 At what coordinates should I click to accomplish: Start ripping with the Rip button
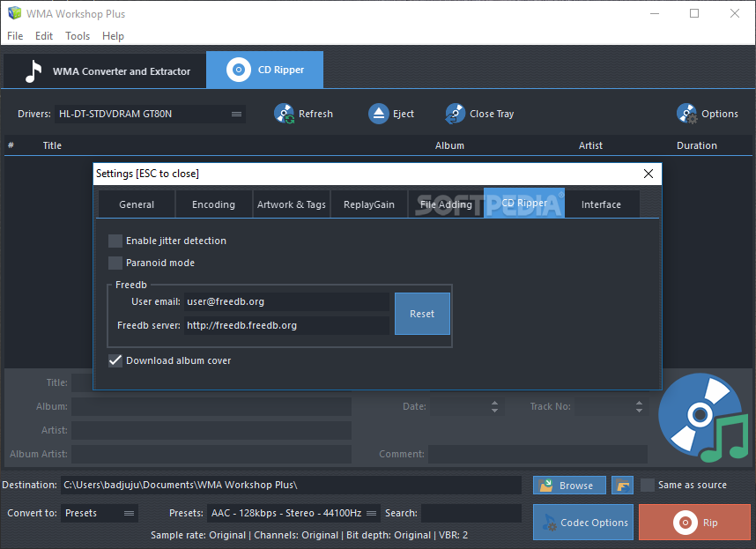coord(695,522)
